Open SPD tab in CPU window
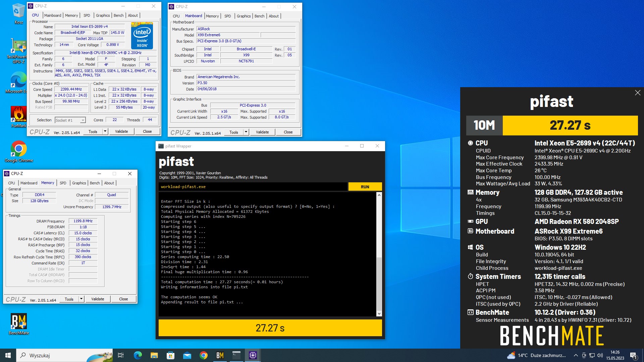Viewport: 644px width, 362px height. point(87,15)
